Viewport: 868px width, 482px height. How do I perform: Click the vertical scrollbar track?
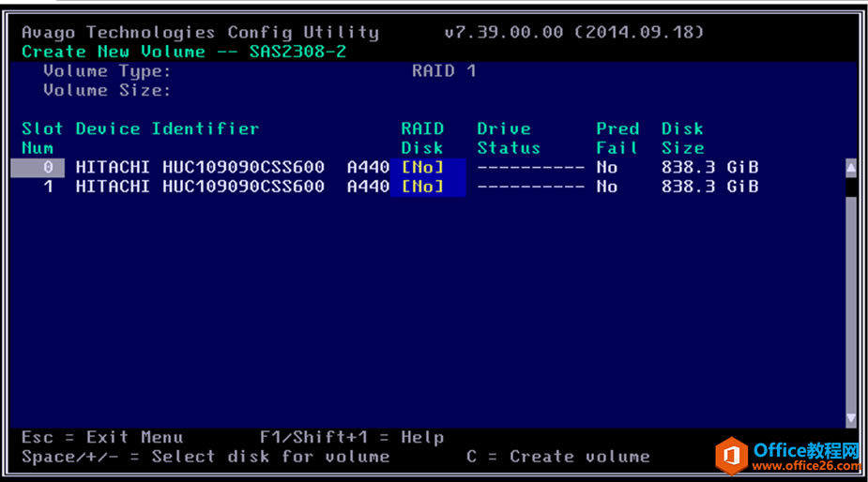click(x=851, y=303)
